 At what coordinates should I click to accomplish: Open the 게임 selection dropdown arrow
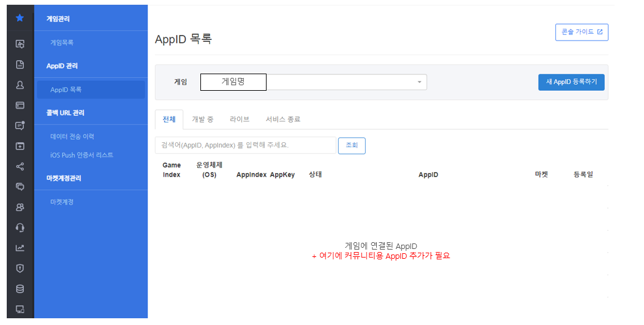[x=419, y=82]
